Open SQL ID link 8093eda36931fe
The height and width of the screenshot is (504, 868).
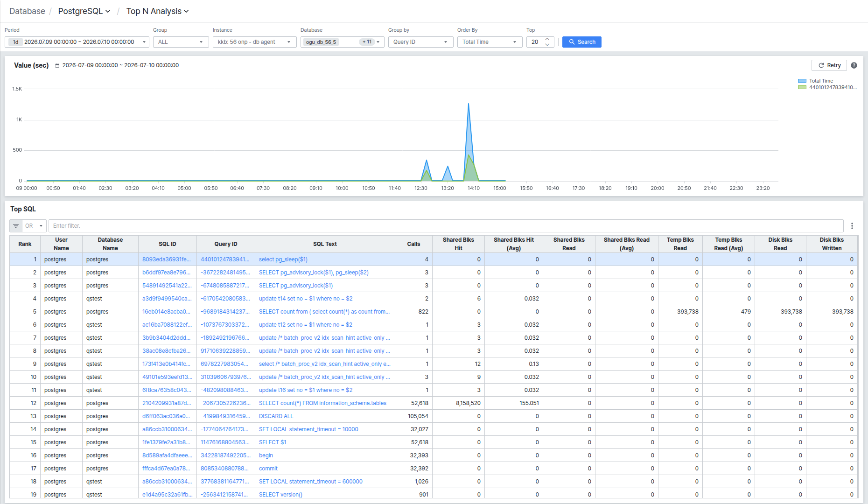tap(167, 259)
